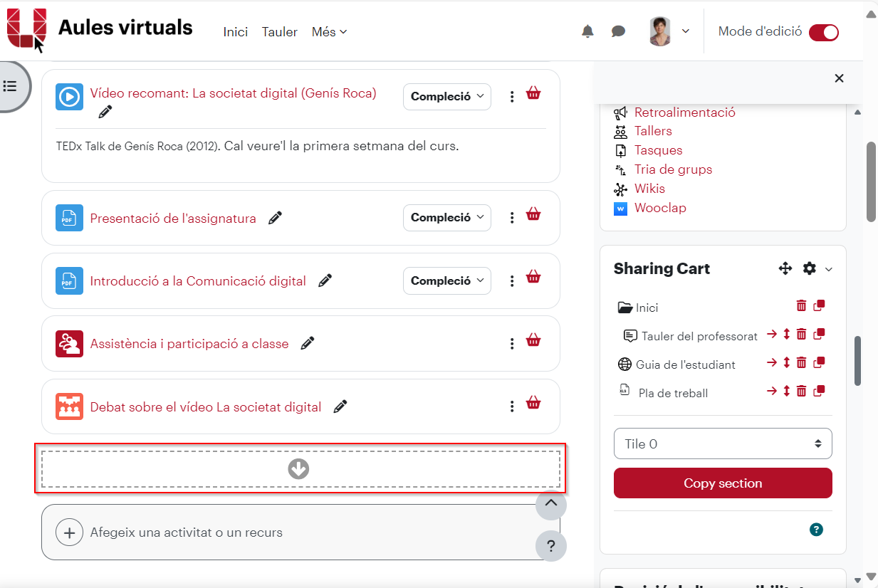The width and height of the screenshot is (878, 588).
Task: Open the Retroalimentació activities link
Action: tap(685, 112)
